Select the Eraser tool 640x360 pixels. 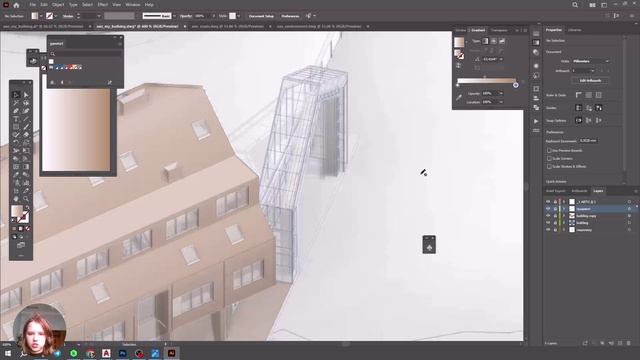(x=26, y=135)
